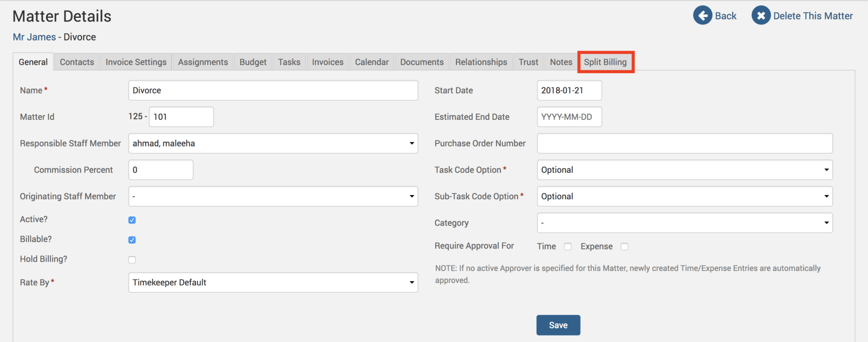Go to the Trust tab
Screen dimensions: 868x342
[x=528, y=62]
